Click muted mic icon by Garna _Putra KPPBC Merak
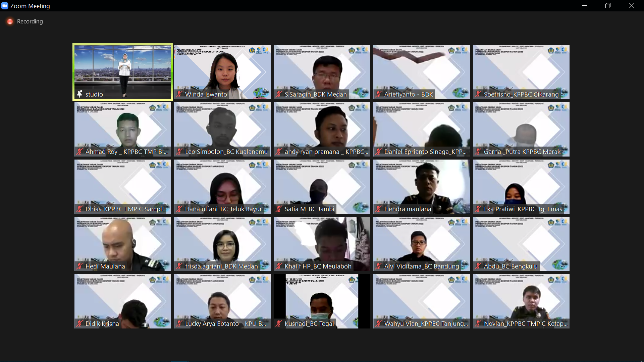This screenshot has height=362, width=644. [x=478, y=152]
